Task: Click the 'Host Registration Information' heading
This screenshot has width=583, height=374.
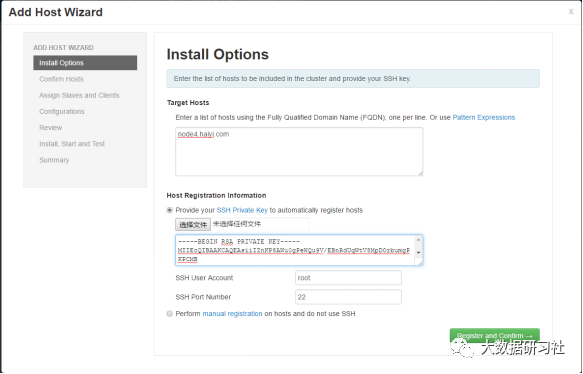Action: pos(216,196)
